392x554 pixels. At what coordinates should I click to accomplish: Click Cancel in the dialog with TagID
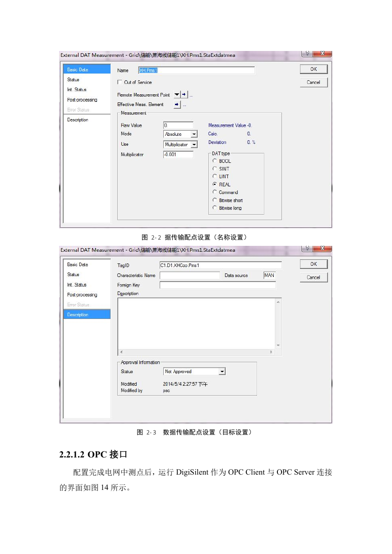click(314, 277)
